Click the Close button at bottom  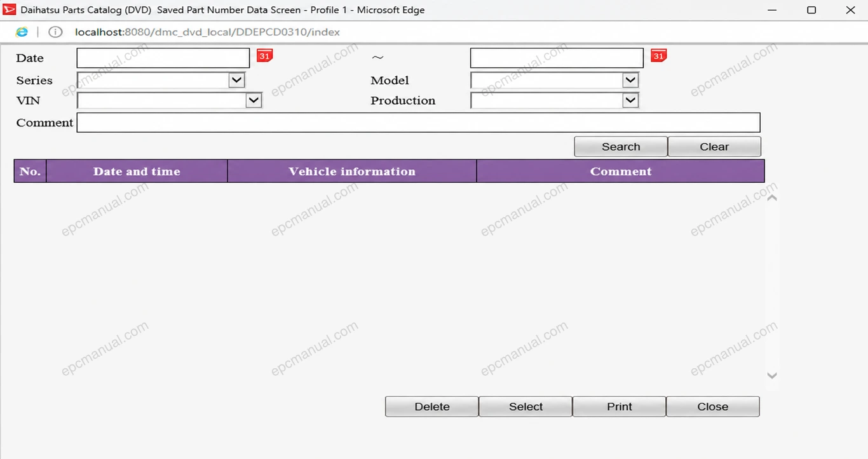713,407
